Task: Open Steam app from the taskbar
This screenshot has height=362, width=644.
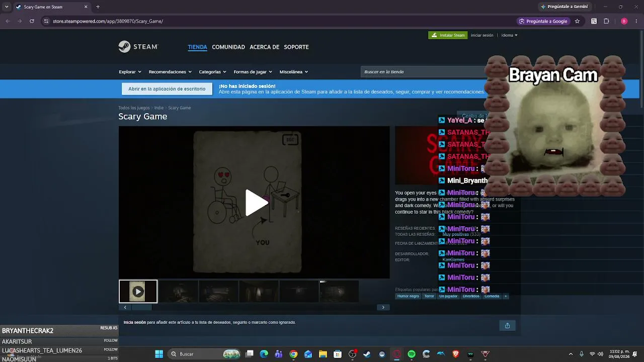Action: tap(367, 354)
